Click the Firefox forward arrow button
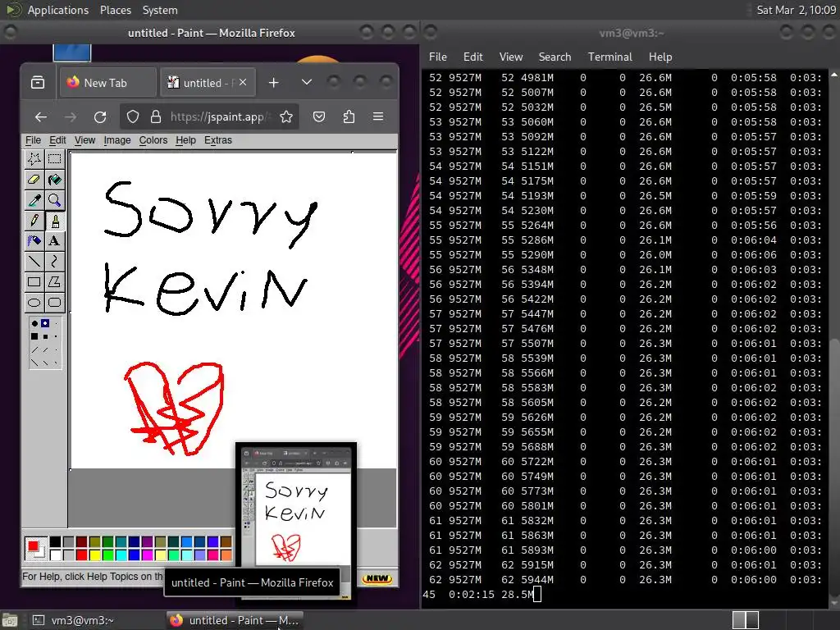The image size is (840, 630). pos(71,116)
